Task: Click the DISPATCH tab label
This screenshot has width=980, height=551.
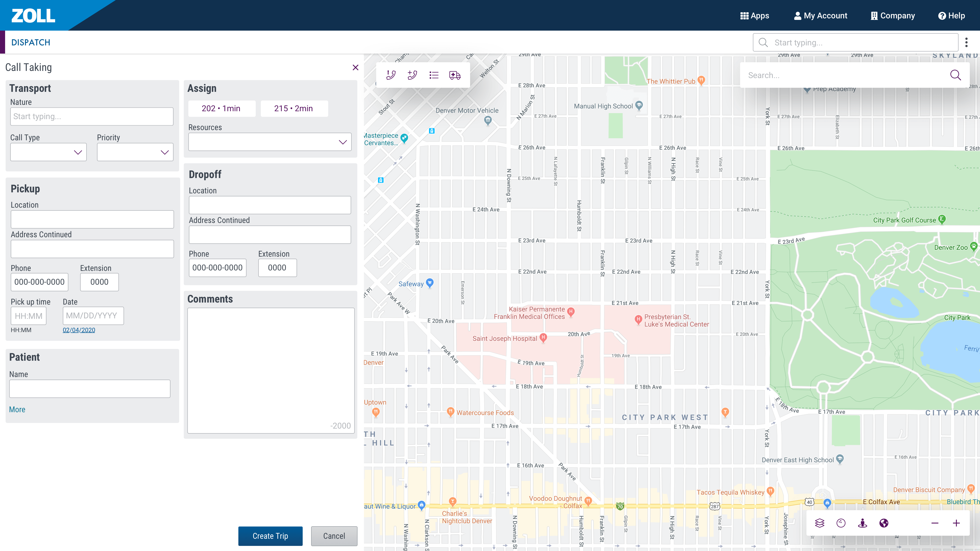Action: pos(31,42)
